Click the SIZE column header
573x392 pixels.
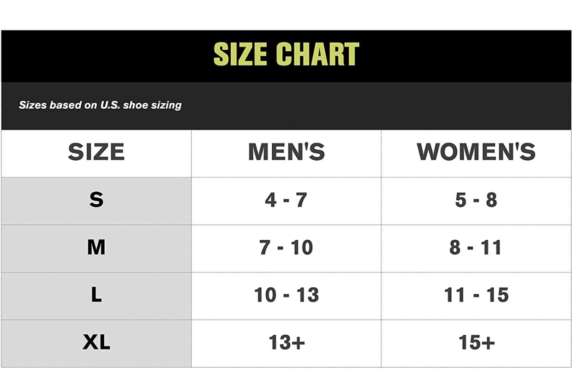pyautogui.click(x=96, y=152)
